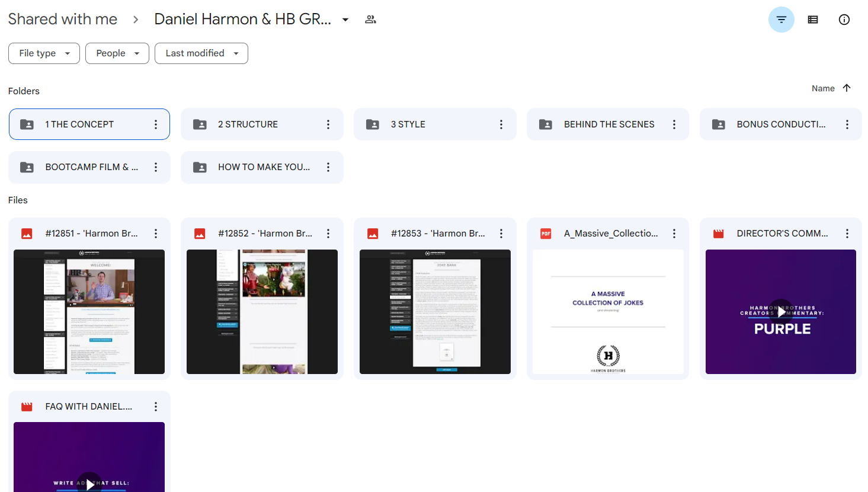The height and width of the screenshot is (492, 868).
Task: Select the #12853 - 'Harmon Br... file name
Action: [438, 234]
